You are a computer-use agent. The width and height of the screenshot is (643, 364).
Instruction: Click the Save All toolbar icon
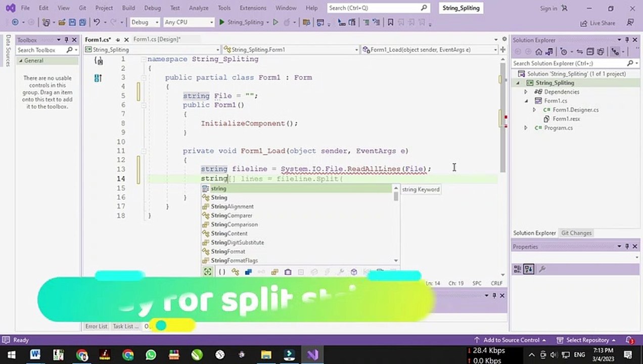(82, 22)
